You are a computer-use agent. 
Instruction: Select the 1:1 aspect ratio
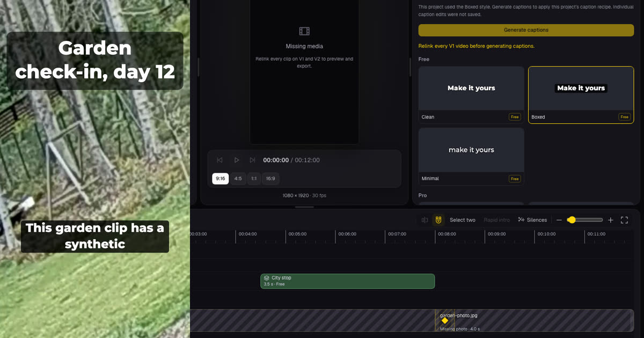pos(254,179)
